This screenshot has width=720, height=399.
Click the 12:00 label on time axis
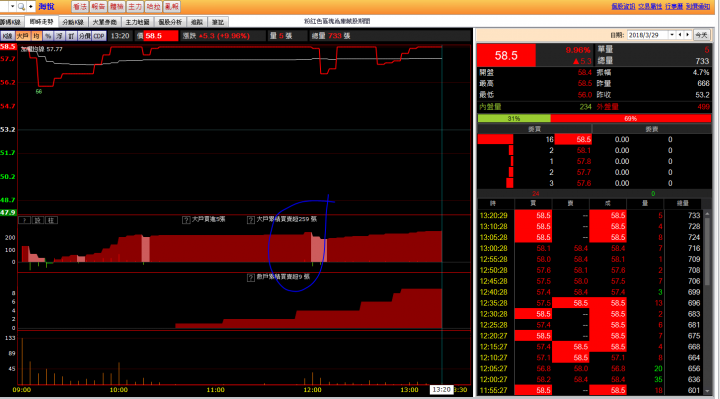[x=312, y=390]
